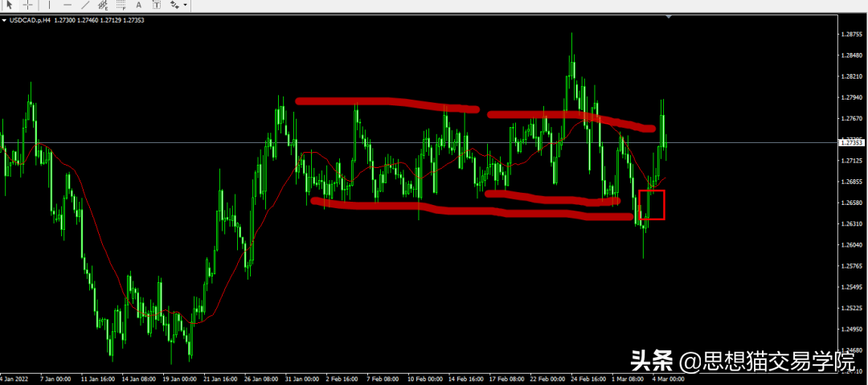Click the triangle before USDCAD.p,H4 title
Image resolution: width=868 pixels, height=385 pixels.
(5, 21)
